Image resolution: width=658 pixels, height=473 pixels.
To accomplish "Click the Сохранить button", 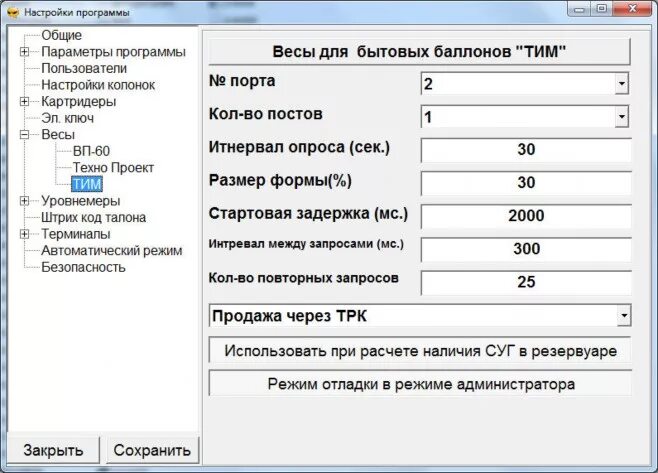I will click(x=152, y=450).
